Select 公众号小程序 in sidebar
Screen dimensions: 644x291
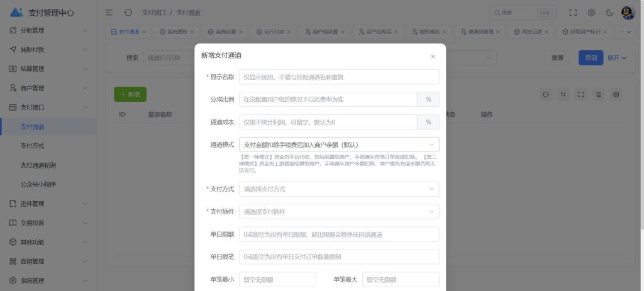48,185
